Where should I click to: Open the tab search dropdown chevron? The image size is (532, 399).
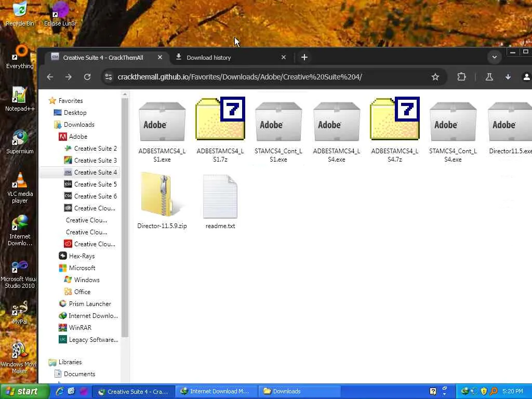pos(495,57)
